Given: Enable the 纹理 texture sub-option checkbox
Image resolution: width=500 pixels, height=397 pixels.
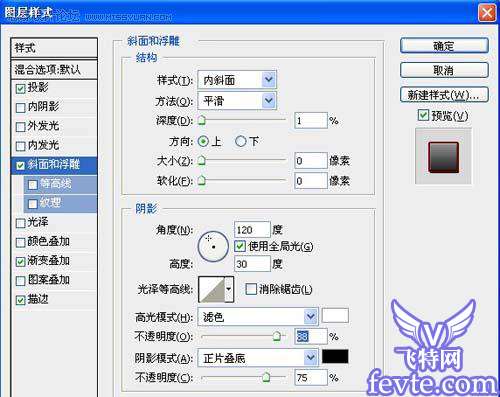Looking at the screenshot, I should pos(33,204).
